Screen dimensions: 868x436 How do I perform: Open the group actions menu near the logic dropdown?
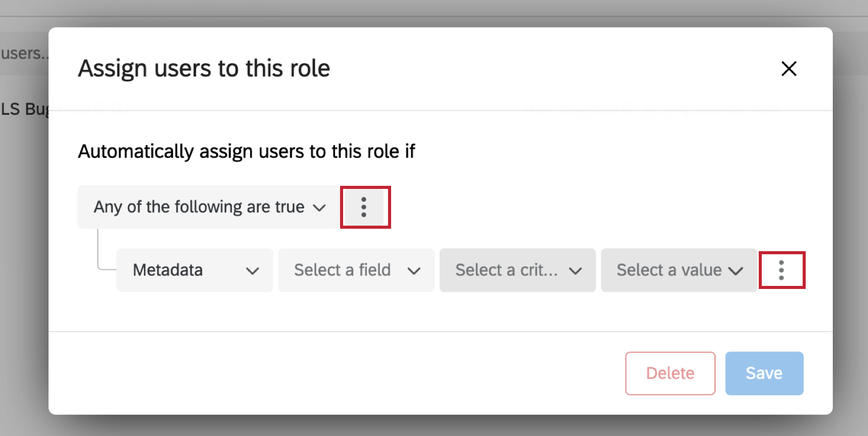[x=365, y=207]
